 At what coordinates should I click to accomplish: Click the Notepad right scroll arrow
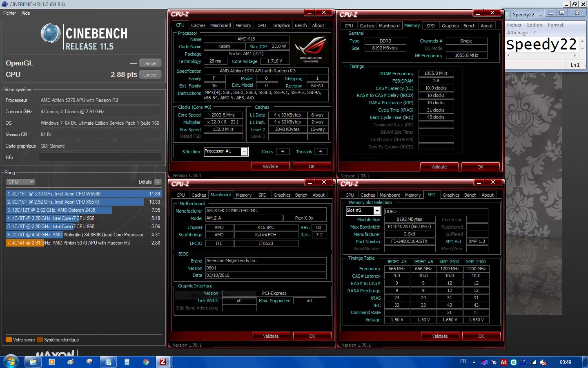click(x=575, y=55)
